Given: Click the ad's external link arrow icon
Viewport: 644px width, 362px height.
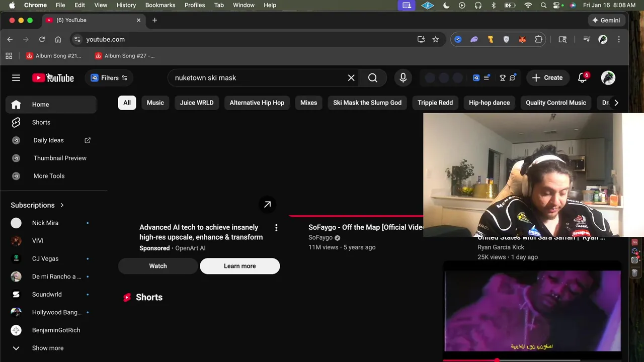Looking at the screenshot, I should [x=268, y=205].
